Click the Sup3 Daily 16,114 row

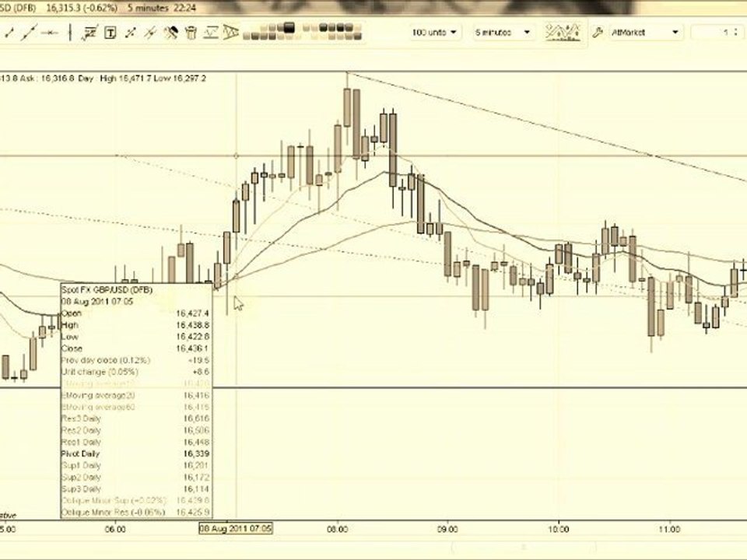pyautogui.click(x=135, y=489)
